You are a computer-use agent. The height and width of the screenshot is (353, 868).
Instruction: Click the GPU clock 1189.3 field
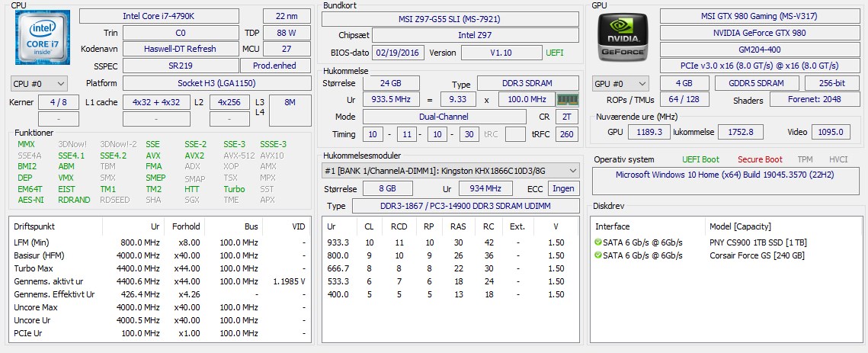[x=649, y=132]
